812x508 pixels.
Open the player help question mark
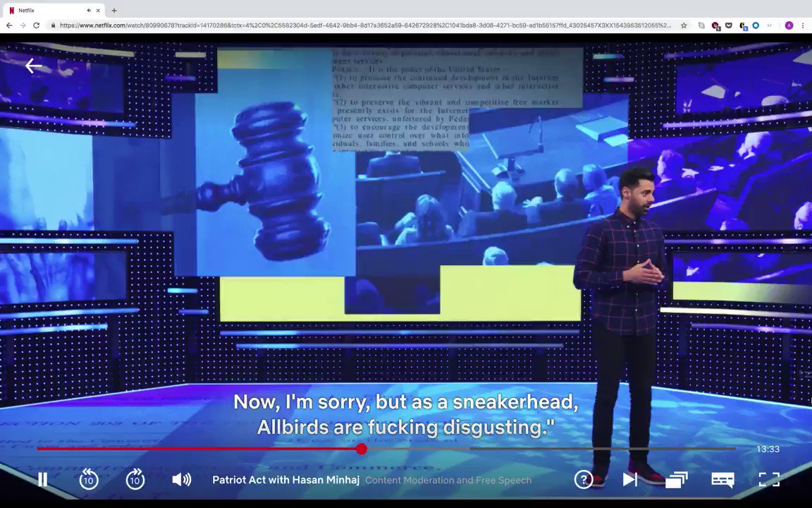584,480
